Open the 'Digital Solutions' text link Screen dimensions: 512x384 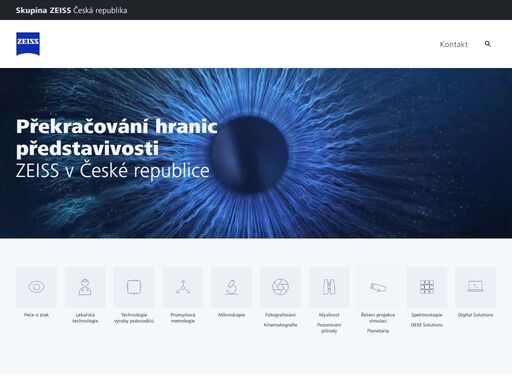click(x=475, y=315)
